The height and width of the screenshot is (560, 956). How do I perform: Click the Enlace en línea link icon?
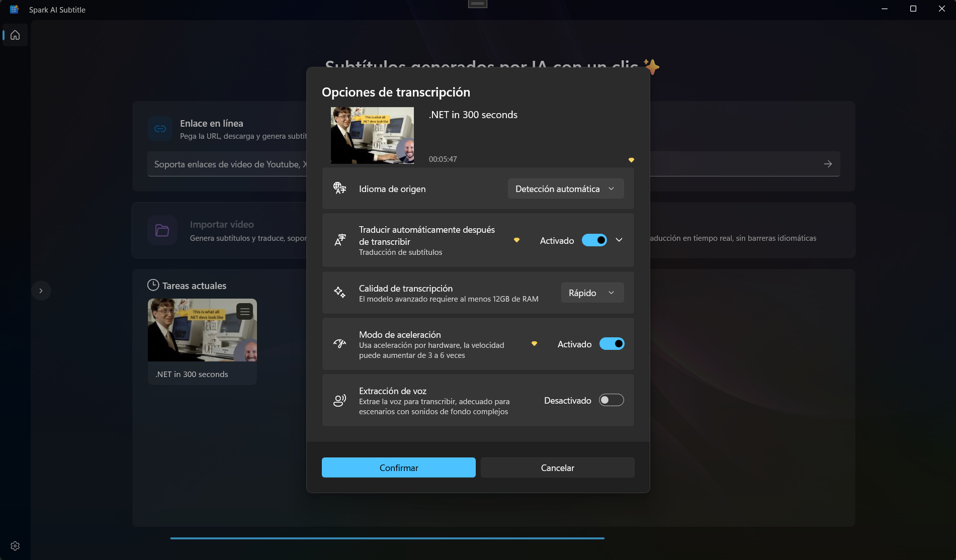pyautogui.click(x=160, y=129)
